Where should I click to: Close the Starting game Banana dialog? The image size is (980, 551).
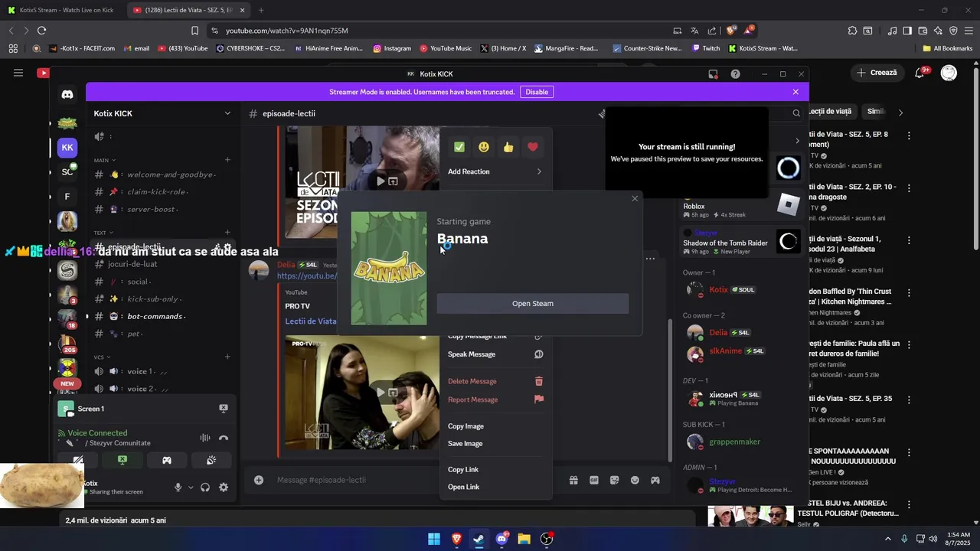(635, 199)
